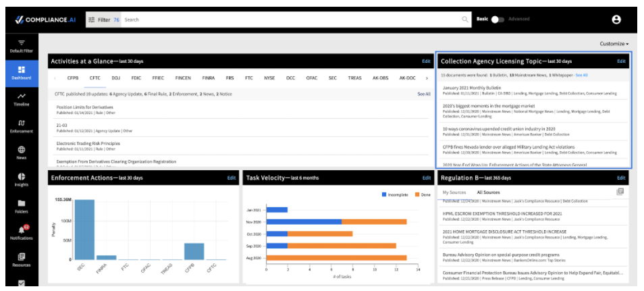Click the Compliance.ai logo
This screenshot has height=291, width=644.
tap(45, 20)
